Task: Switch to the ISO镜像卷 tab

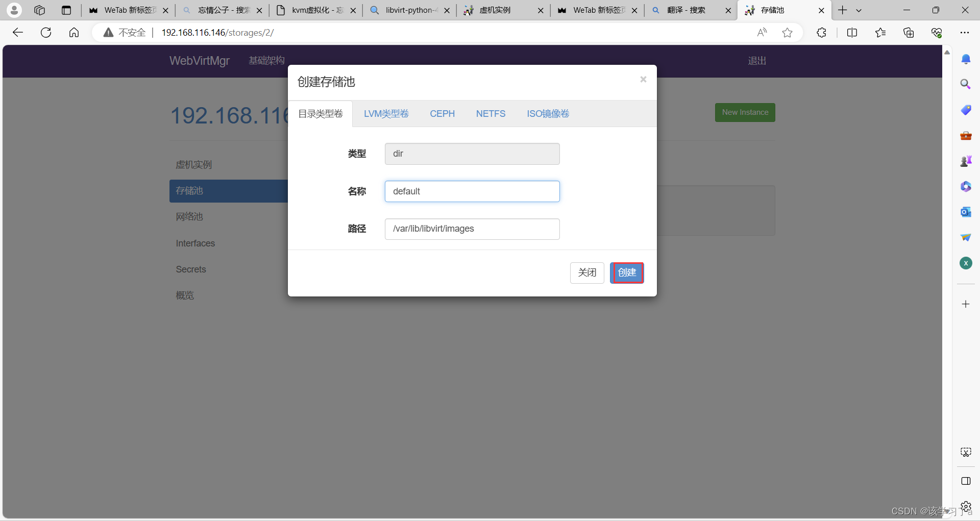Action: (548, 114)
